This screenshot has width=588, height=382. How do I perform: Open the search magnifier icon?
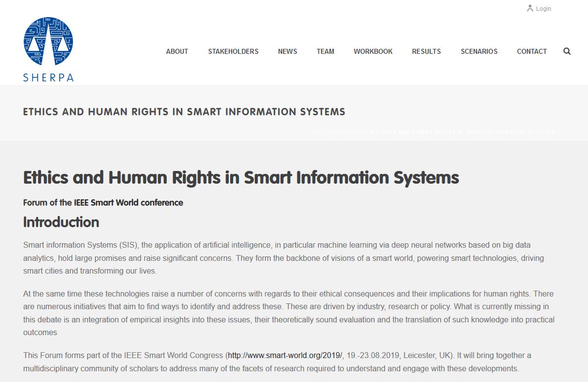pyautogui.click(x=567, y=51)
